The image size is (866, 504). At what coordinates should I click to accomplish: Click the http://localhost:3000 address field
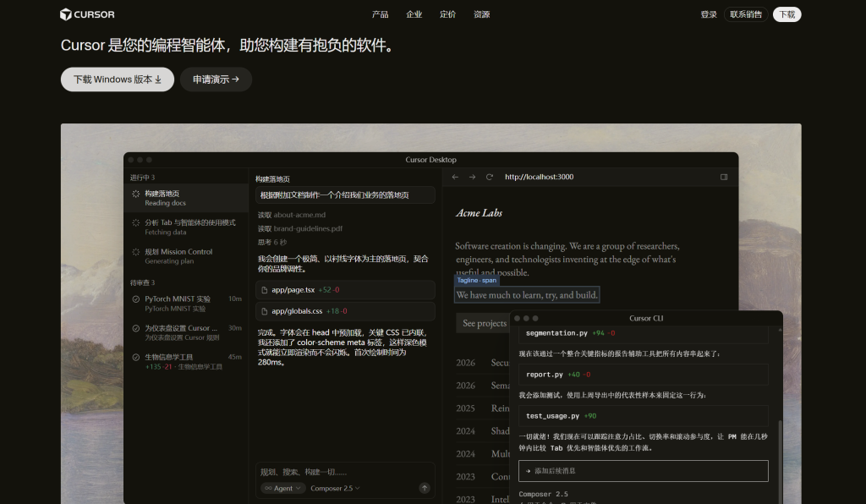(539, 177)
